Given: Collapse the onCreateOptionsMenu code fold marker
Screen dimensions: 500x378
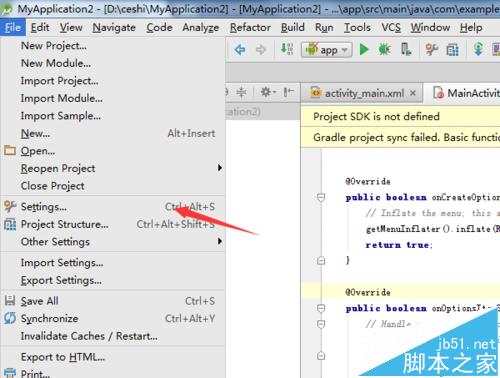Looking at the screenshot, I should [x=321, y=197].
